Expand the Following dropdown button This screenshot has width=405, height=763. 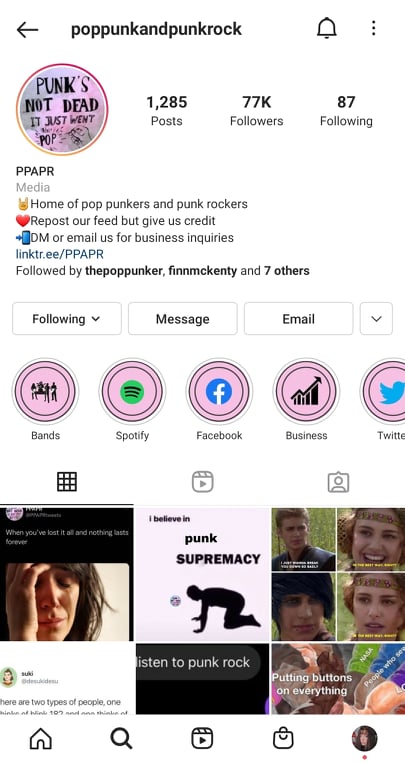[67, 319]
